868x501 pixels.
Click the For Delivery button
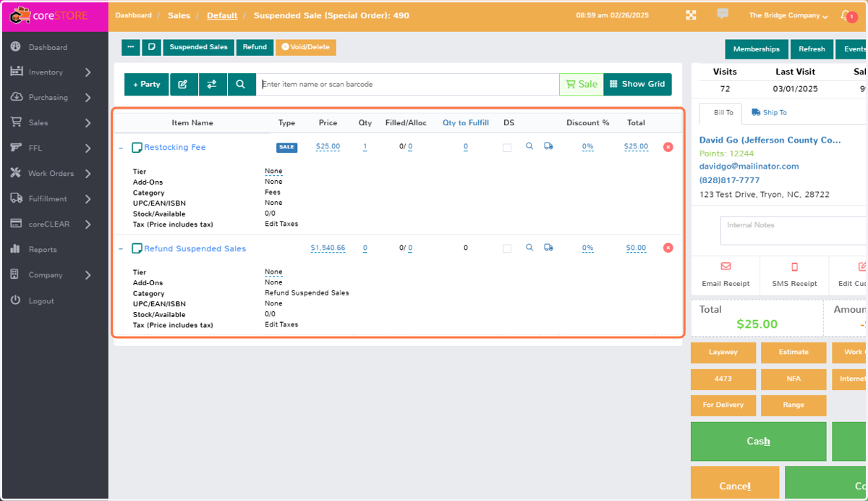pos(723,405)
